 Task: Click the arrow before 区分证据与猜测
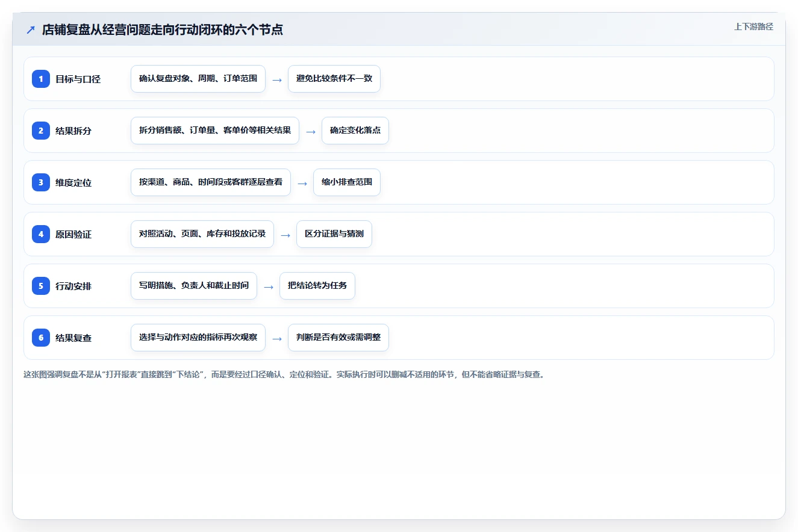coord(285,235)
